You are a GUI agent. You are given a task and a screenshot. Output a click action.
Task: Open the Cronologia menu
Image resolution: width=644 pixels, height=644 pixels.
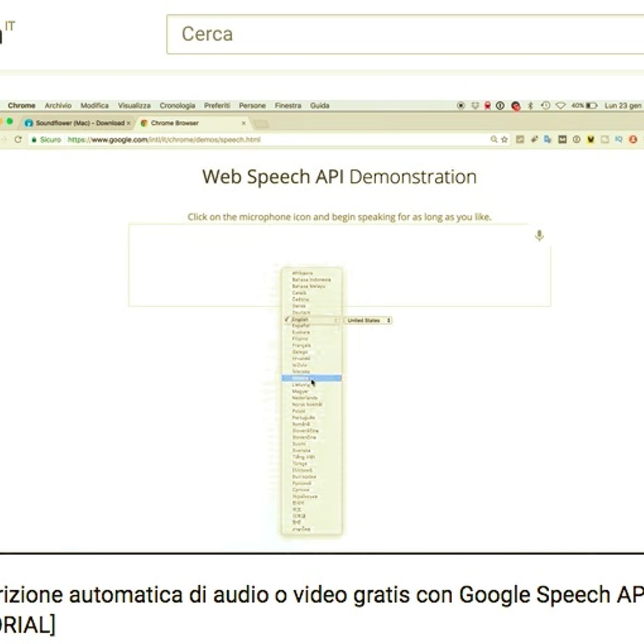pyautogui.click(x=177, y=105)
